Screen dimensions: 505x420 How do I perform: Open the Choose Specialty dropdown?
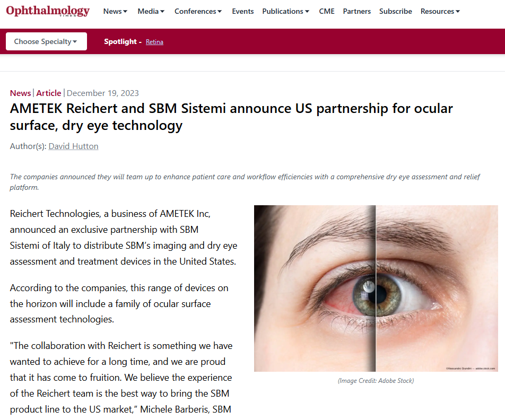click(46, 41)
